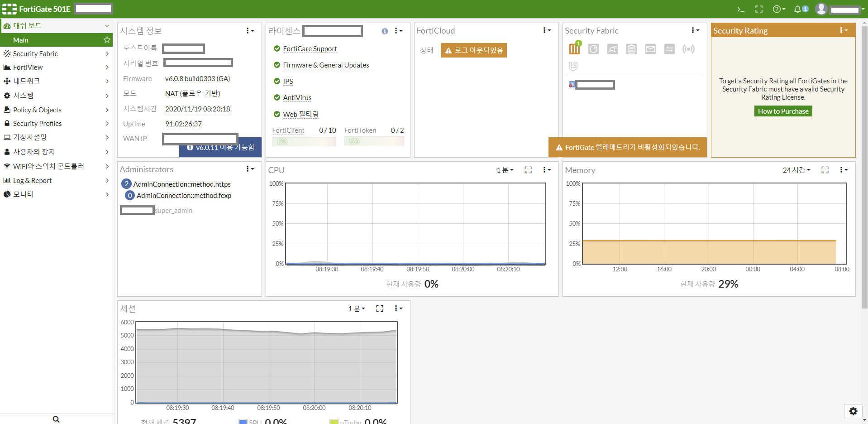Open 네트워크 sidebar menu
The width and height of the screenshot is (868, 424).
(x=56, y=81)
